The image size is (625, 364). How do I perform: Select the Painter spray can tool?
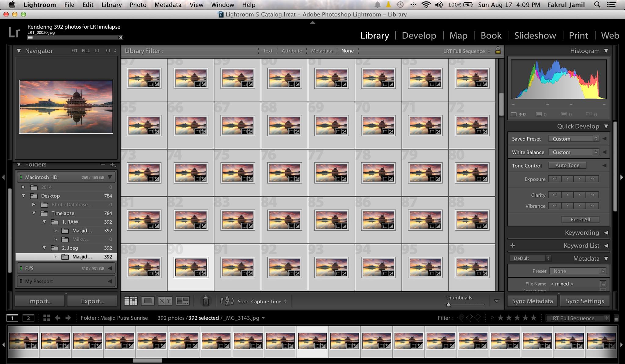click(x=206, y=301)
